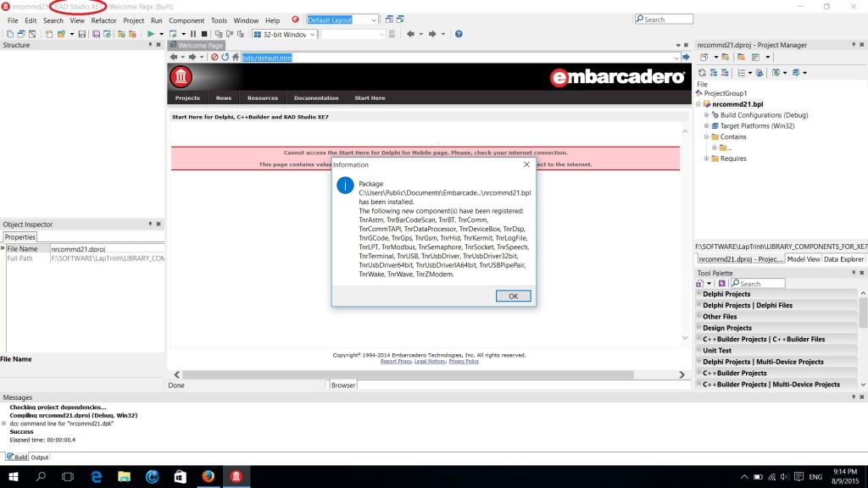Image resolution: width=868 pixels, height=488 pixels.
Task: Open the dropdown arrow beside the Run button
Action: (161, 34)
